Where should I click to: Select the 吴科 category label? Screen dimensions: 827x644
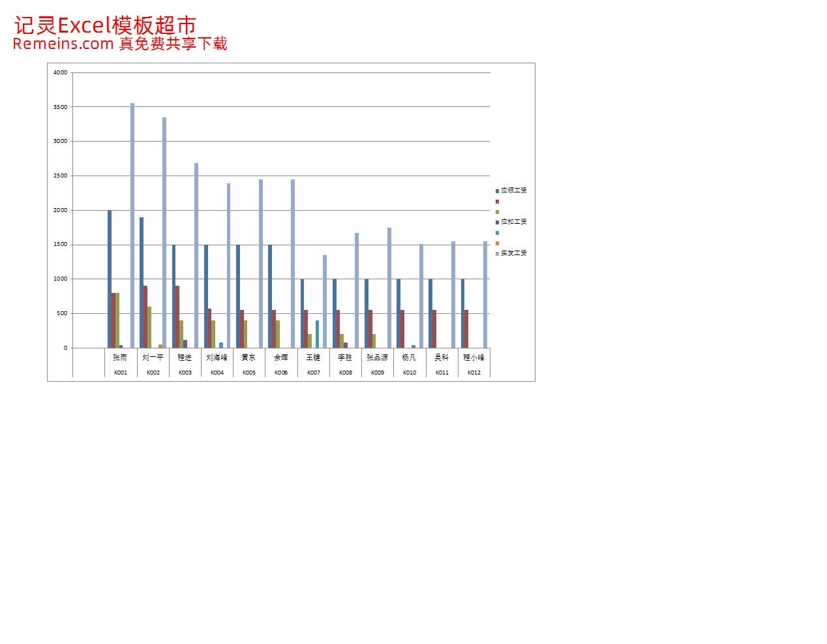point(442,358)
